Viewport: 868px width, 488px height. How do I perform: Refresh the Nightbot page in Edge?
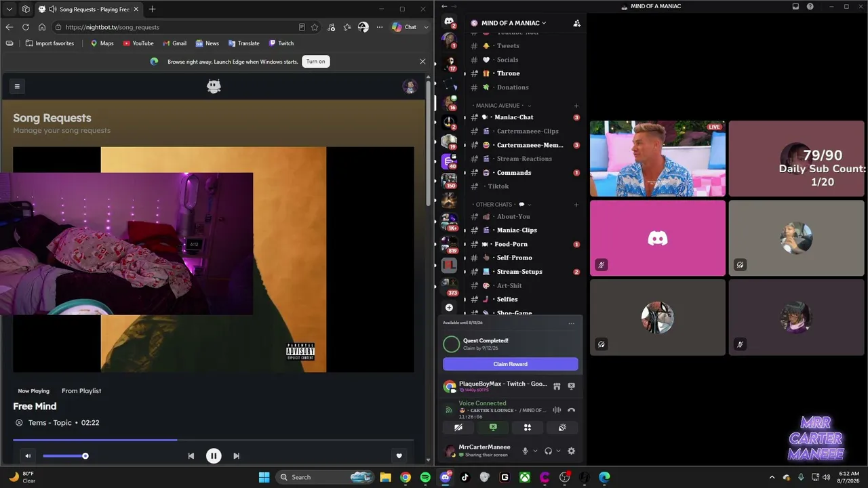click(26, 27)
